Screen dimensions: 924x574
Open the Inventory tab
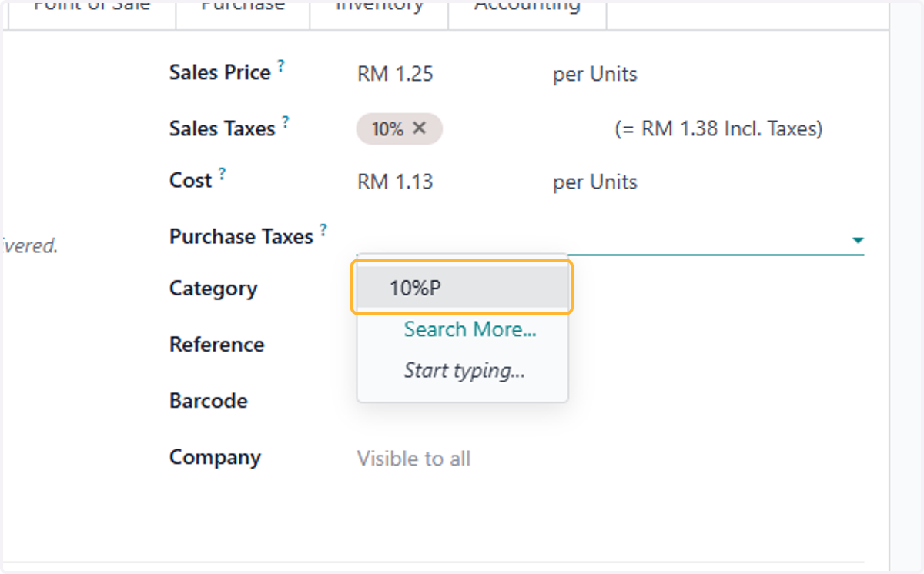click(380, 8)
